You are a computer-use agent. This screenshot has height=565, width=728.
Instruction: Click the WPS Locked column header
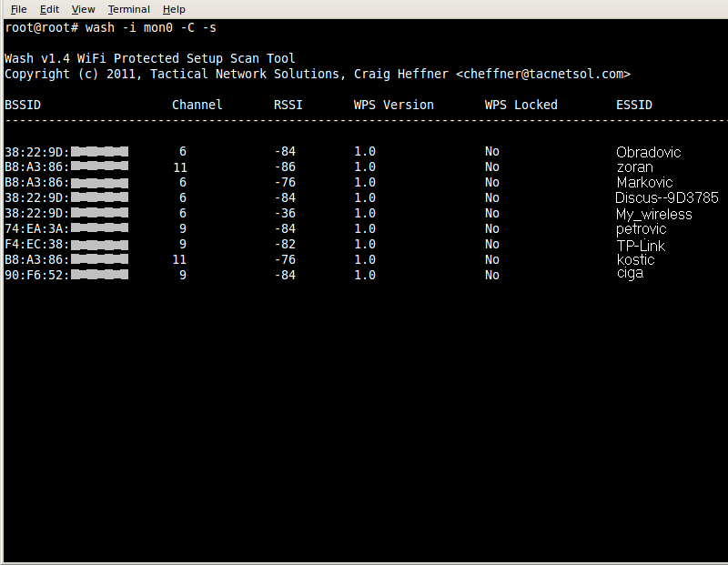click(521, 105)
